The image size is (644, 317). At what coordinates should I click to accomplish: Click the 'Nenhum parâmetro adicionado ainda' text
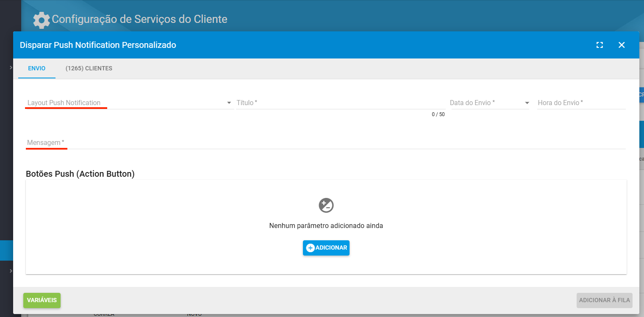point(326,226)
